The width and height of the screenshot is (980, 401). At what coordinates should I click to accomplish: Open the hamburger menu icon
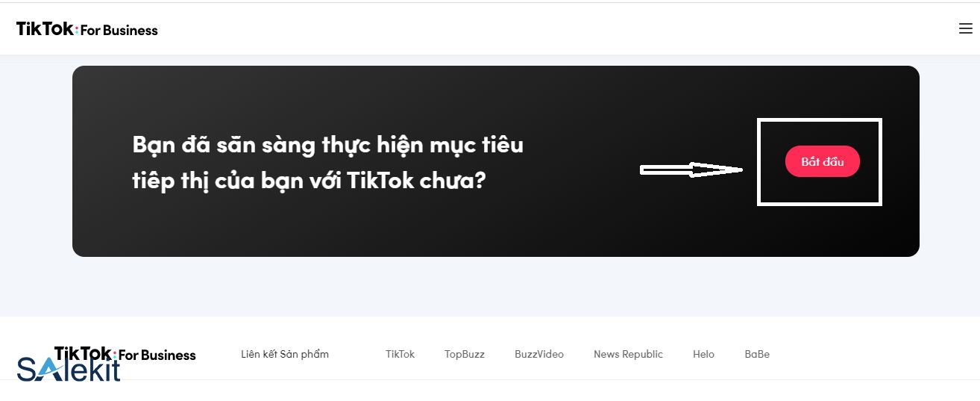pyautogui.click(x=966, y=29)
